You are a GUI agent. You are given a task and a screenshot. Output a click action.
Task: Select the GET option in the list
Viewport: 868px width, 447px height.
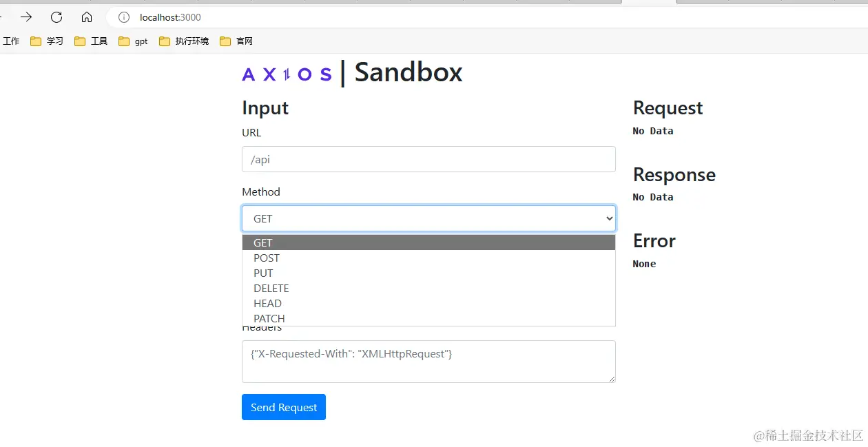tap(428, 242)
